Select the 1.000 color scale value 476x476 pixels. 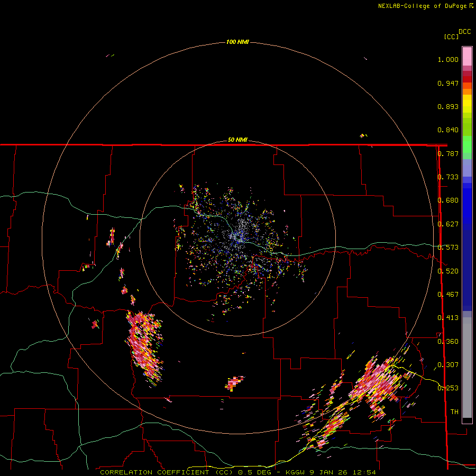tap(448, 59)
